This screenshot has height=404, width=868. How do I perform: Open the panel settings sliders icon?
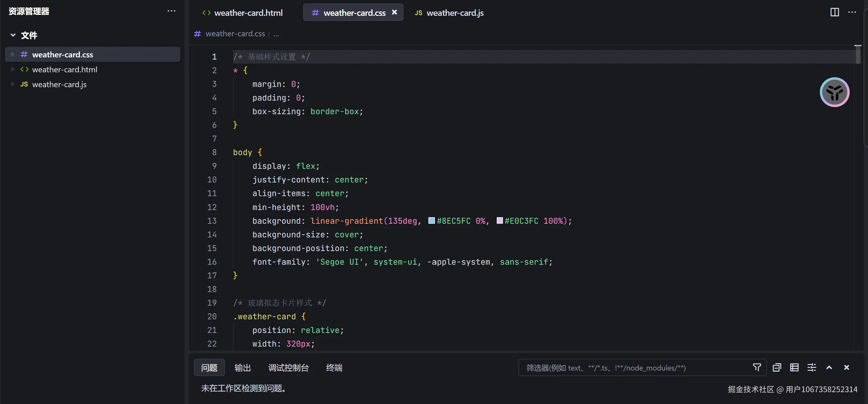(812, 367)
